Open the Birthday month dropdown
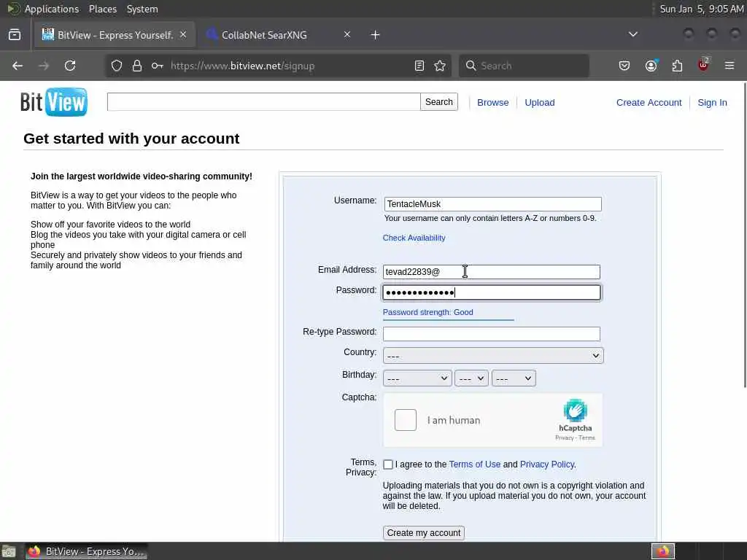Viewport: 747px width, 560px height. (x=417, y=378)
